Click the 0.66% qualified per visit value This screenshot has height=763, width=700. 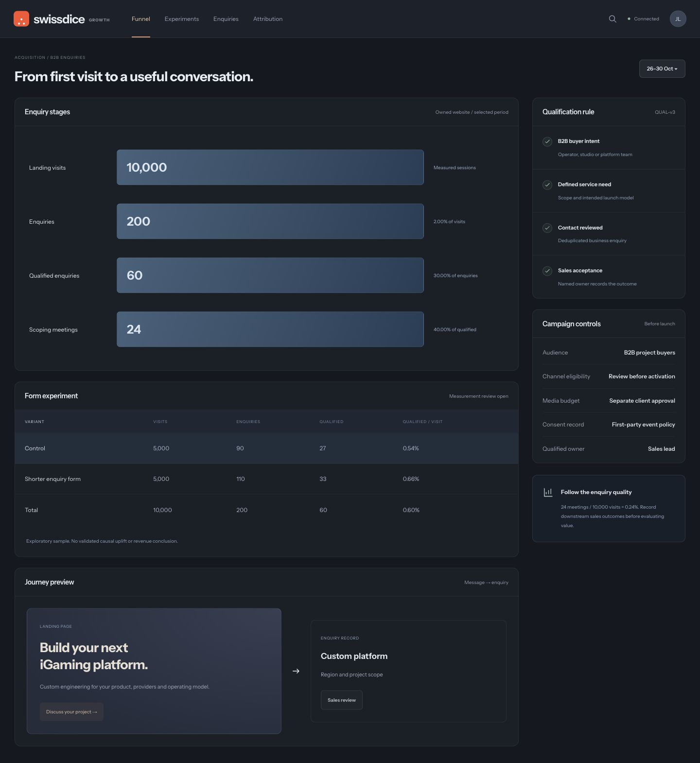411,479
